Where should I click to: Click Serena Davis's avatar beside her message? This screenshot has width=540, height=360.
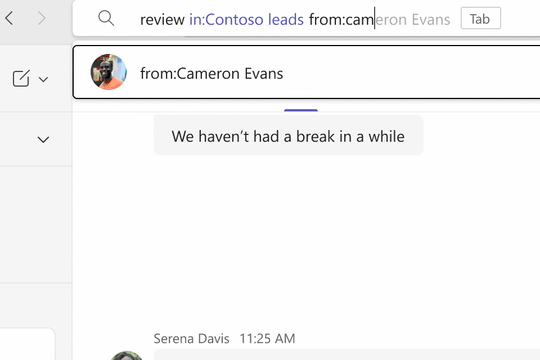pos(126,356)
